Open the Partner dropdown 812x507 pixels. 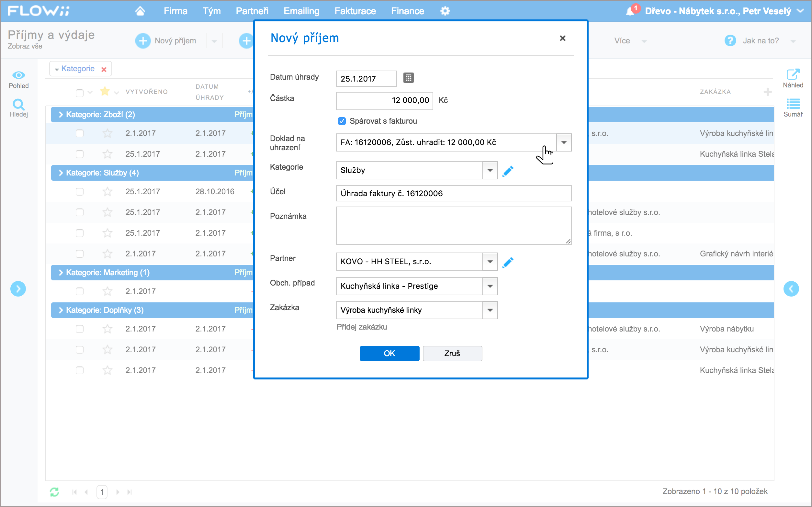(490, 262)
